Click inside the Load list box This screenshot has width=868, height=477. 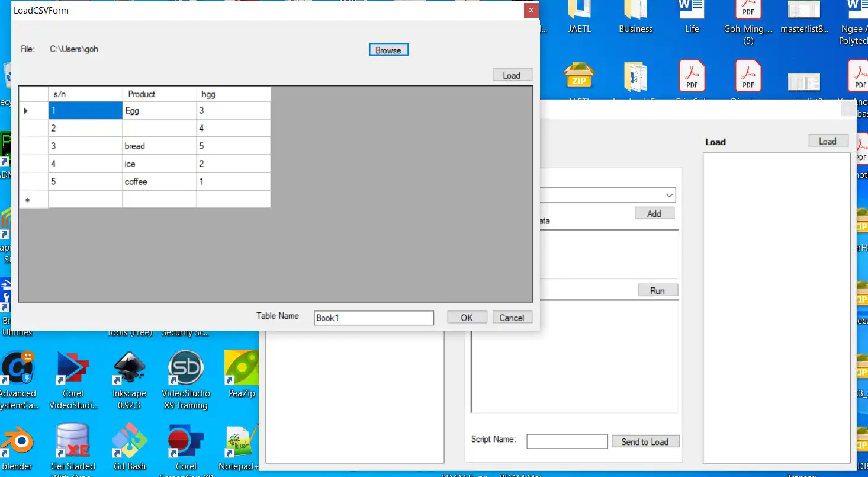point(777,308)
